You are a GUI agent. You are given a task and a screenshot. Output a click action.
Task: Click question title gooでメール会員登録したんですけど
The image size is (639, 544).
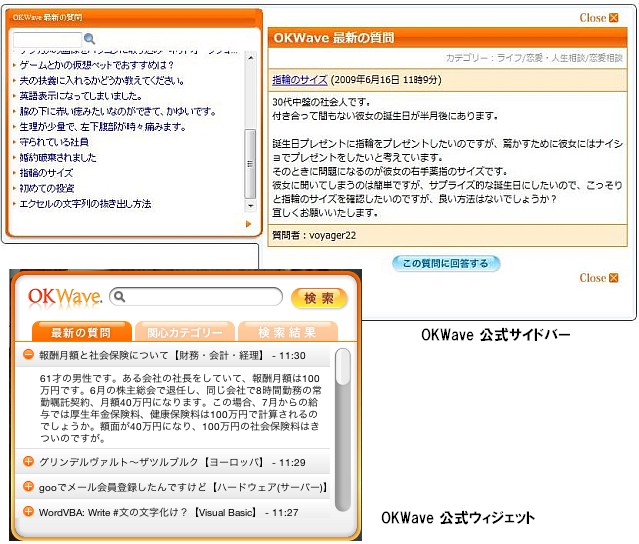[122, 487]
